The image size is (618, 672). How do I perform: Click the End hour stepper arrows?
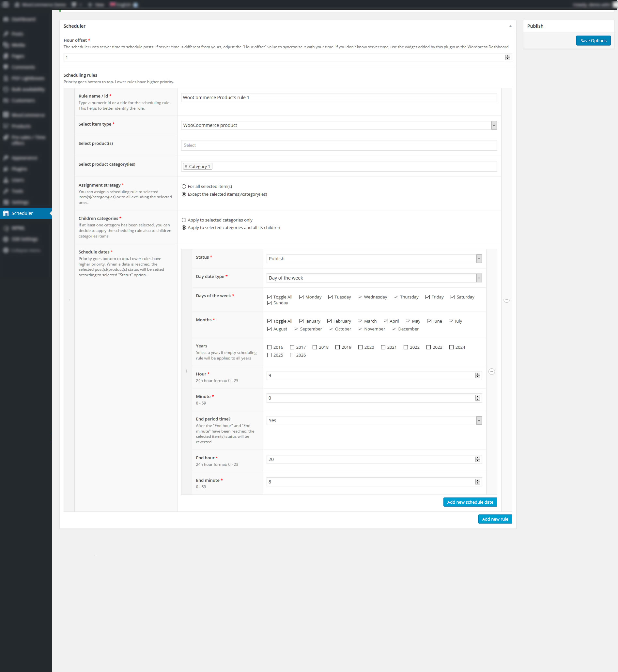(477, 459)
